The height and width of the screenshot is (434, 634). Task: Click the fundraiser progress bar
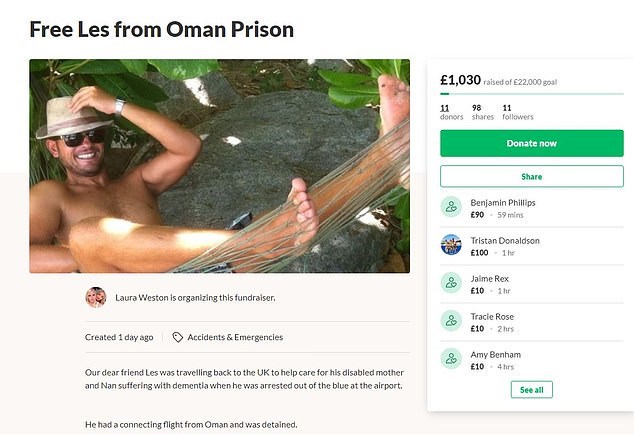click(531, 94)
